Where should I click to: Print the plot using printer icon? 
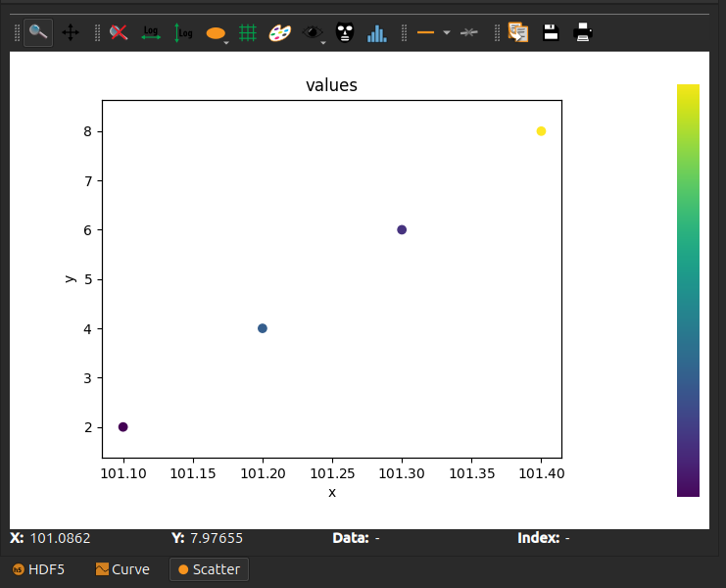[583, 32]
